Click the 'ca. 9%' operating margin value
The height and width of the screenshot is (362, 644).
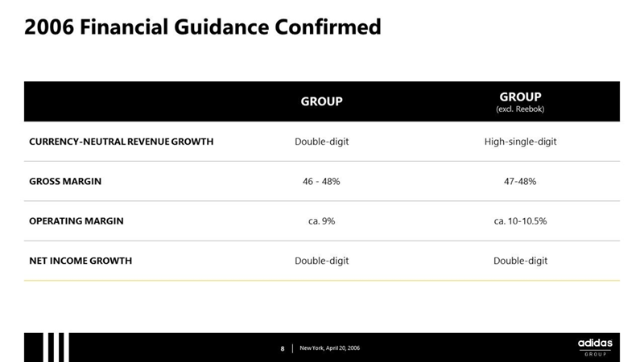tap(321, 221)
